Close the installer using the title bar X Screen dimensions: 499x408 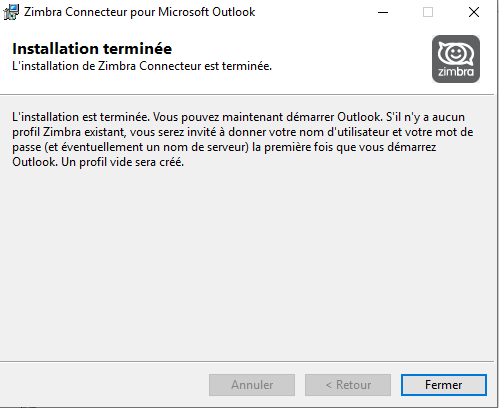tap(474, 12)
